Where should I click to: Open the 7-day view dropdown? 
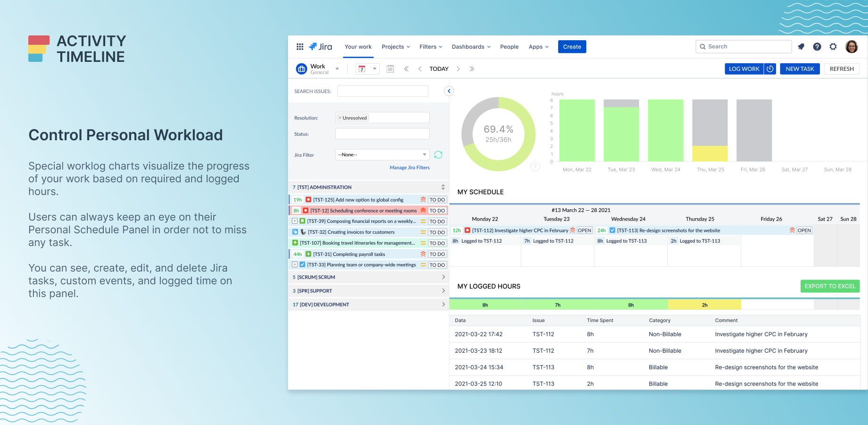point(367,69)
